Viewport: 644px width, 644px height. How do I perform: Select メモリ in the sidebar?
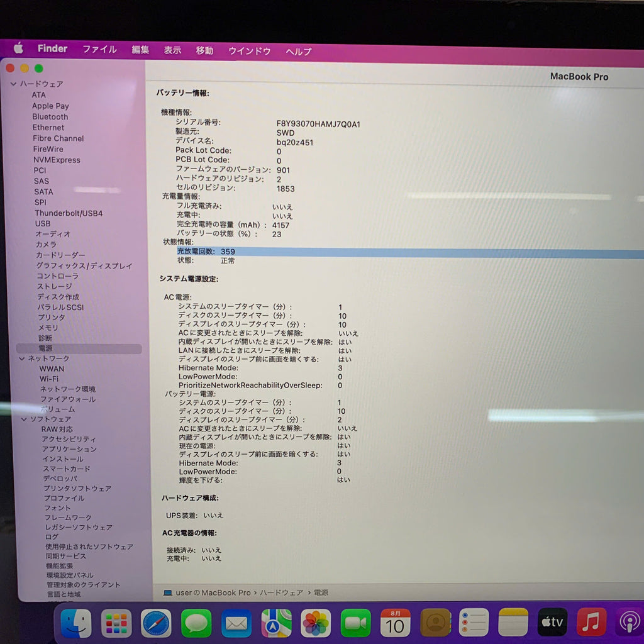tap(48, 328)
